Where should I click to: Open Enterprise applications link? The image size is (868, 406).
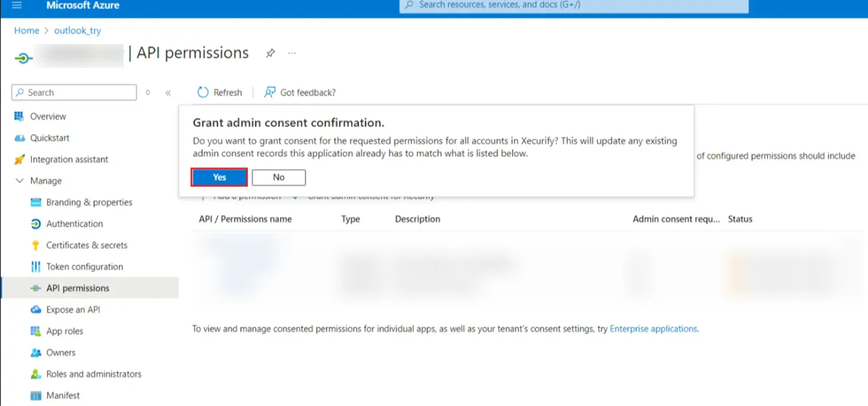point(654,328)
